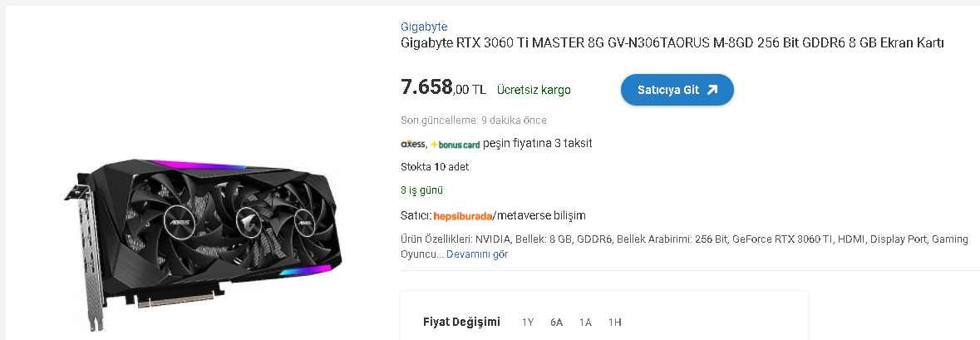Open the hepsiburada seller logo

463,215
